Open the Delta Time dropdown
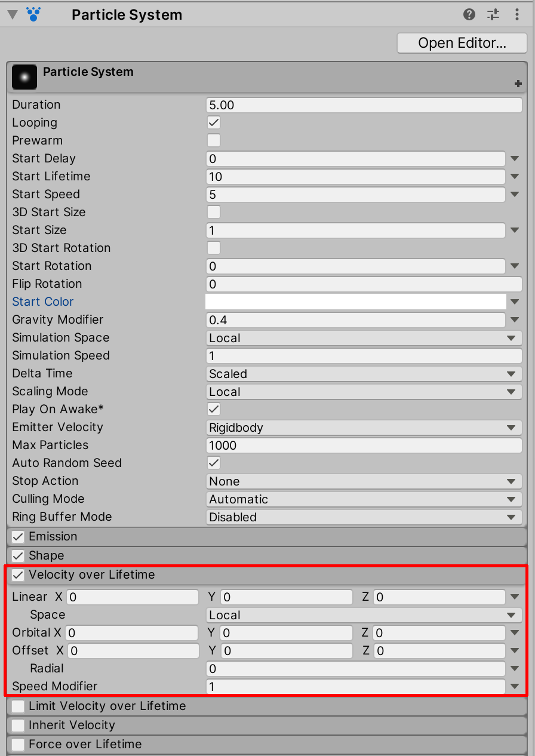Image resolution: width=535 pixels, height=756 pixels. point(364,374)
